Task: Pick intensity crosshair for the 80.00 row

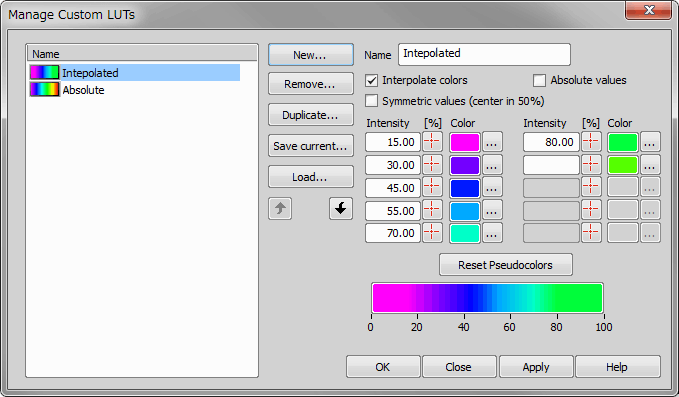Action: (591, 142)
